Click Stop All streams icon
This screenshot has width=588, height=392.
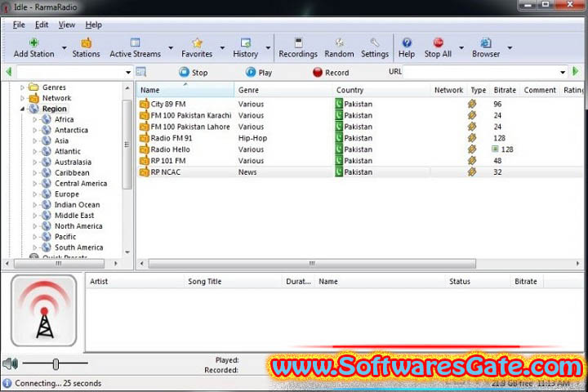click(x=438, y=42)
